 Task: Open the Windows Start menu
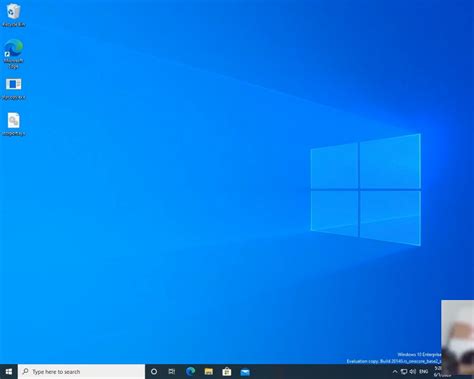9,371
